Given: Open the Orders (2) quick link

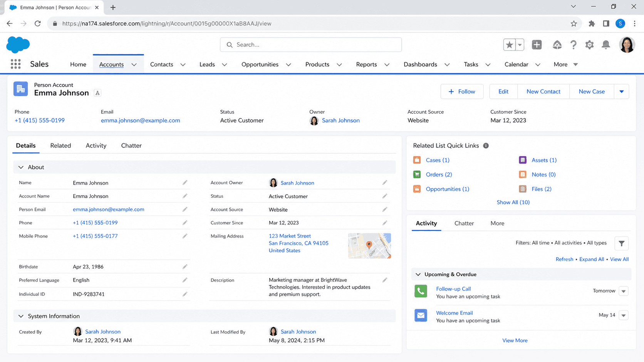Looking at the screenshot, I should [439, 175].
